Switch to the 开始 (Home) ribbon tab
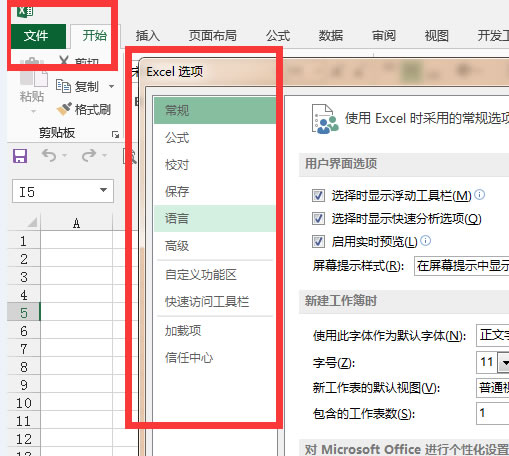 tap(94, 36)
